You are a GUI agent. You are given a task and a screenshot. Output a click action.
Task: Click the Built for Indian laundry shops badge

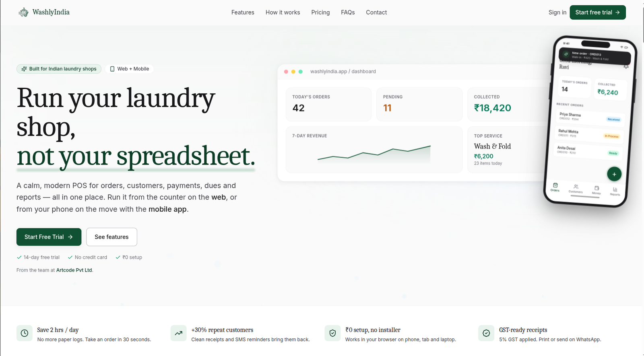point(59,69)
